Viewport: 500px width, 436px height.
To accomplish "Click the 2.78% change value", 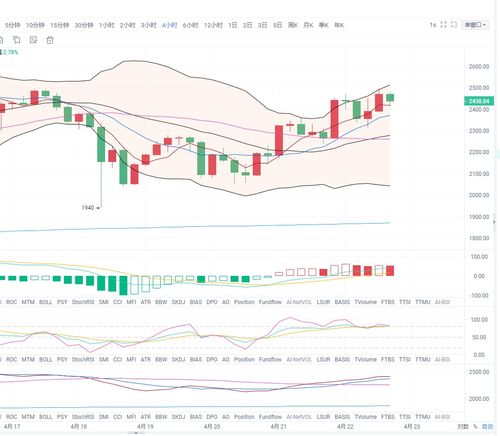I will (x=11, y=52).
